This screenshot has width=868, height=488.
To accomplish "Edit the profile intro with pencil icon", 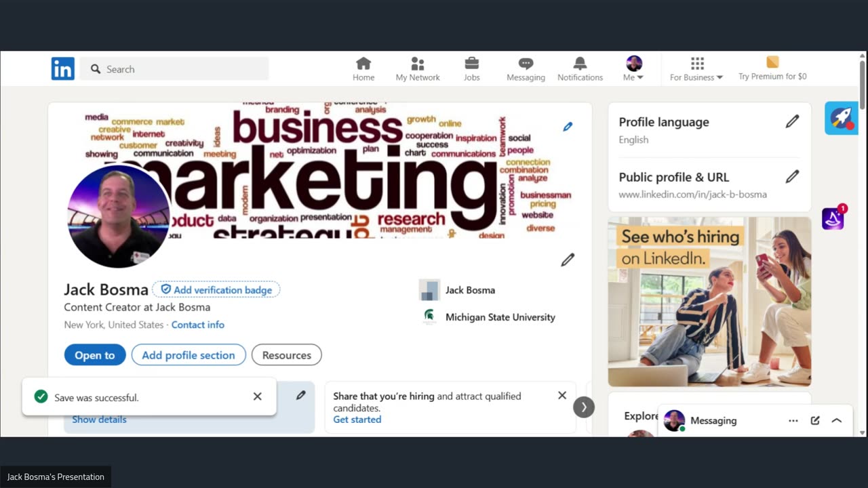I will tap(568, 260).
